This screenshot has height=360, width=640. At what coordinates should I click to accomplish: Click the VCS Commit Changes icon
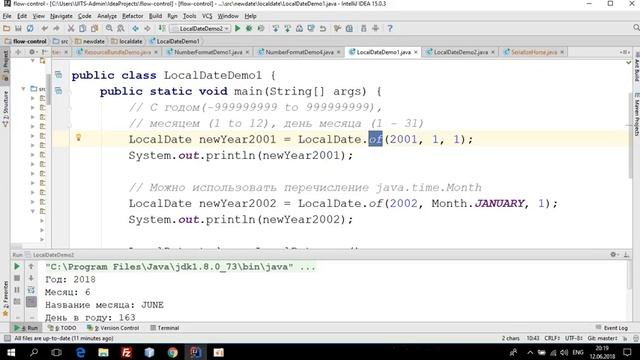pyautogui.click(x=287, y=29)
